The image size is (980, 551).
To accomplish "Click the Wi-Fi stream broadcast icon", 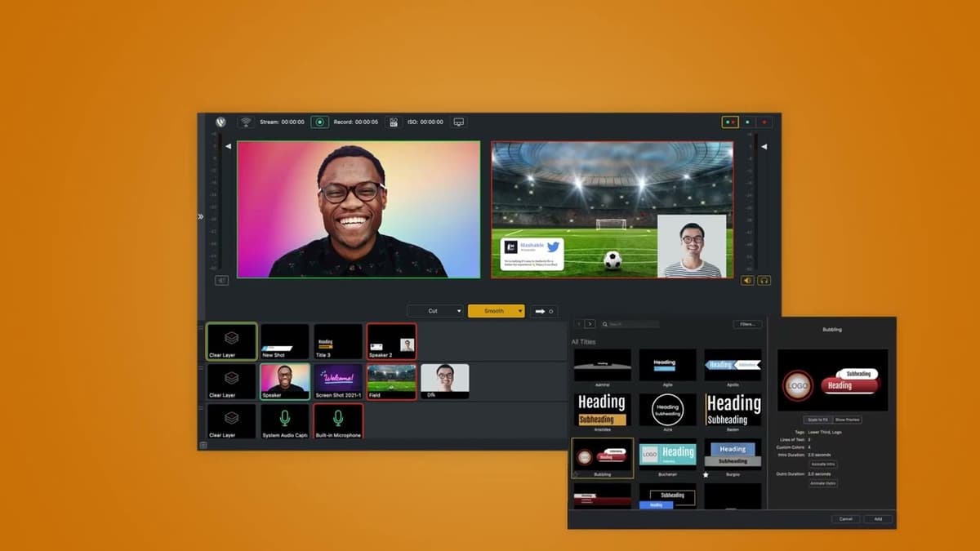I will [x=245, y=122].
